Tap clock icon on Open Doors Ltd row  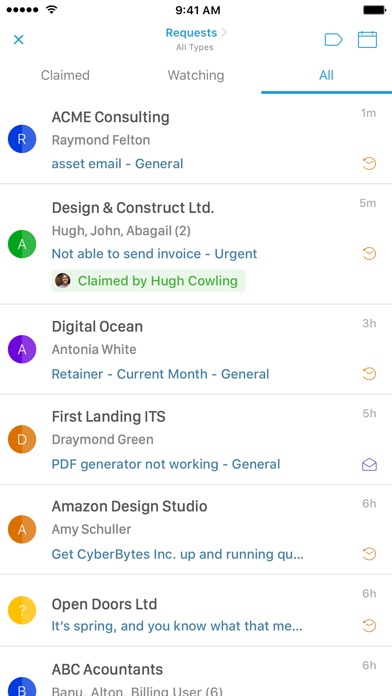point(369,626)
